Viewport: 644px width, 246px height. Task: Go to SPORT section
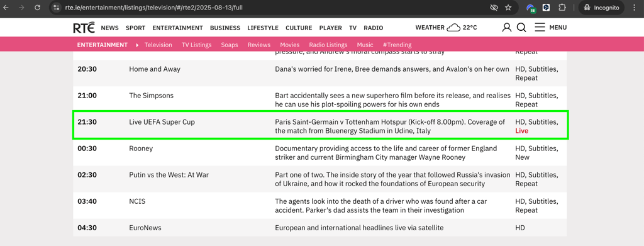pyautogui.click(x=136, y=28)
